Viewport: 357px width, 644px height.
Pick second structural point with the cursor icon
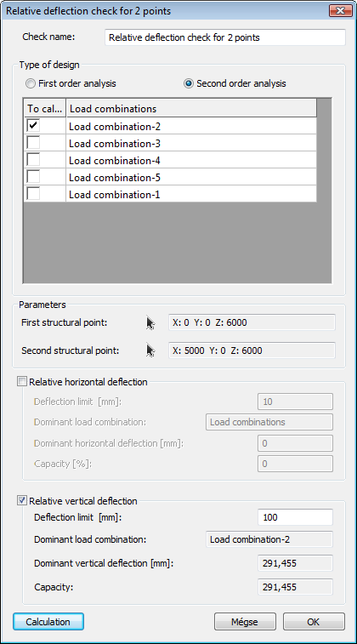150,350
